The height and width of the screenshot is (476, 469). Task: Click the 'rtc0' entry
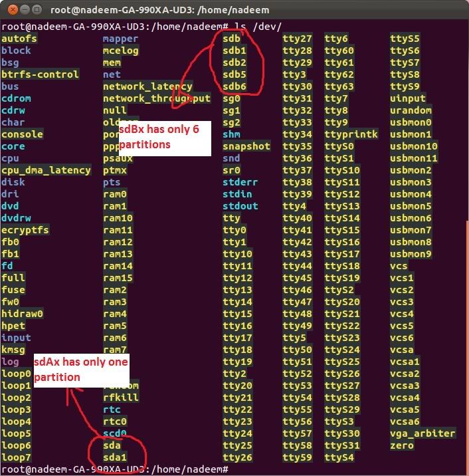(x=115, y=421)
